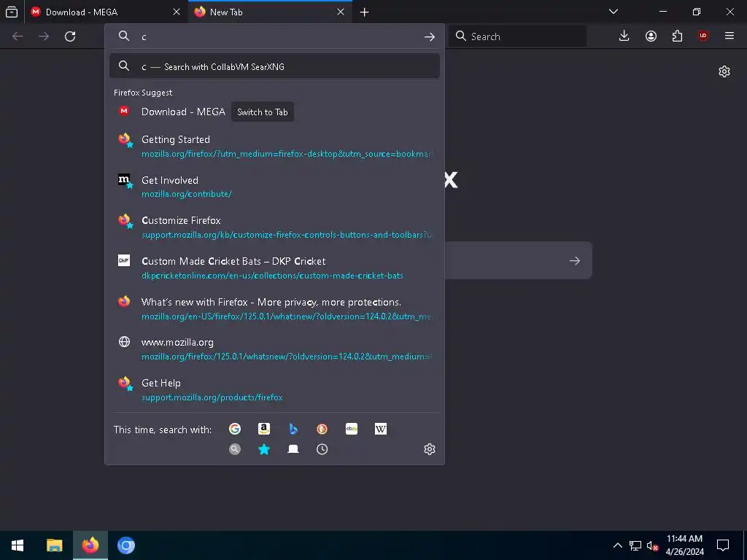This screenshot has width=747, height=560.
Task: Open Firefox View recent browsing
Action: (12, 12)
